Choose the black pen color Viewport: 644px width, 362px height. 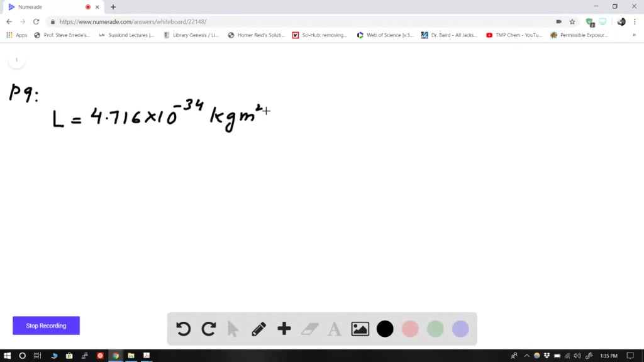click(385, 329)
